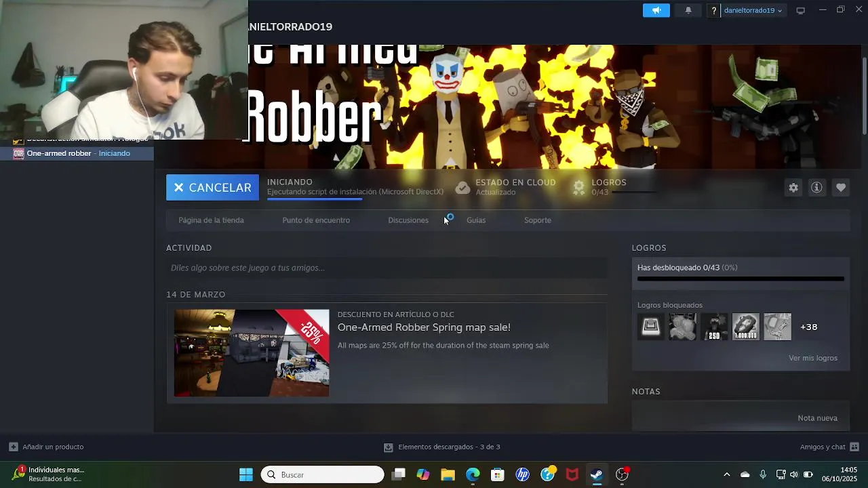Click the Big Picture mode monitor icon
868x488 pixels.
800,10
